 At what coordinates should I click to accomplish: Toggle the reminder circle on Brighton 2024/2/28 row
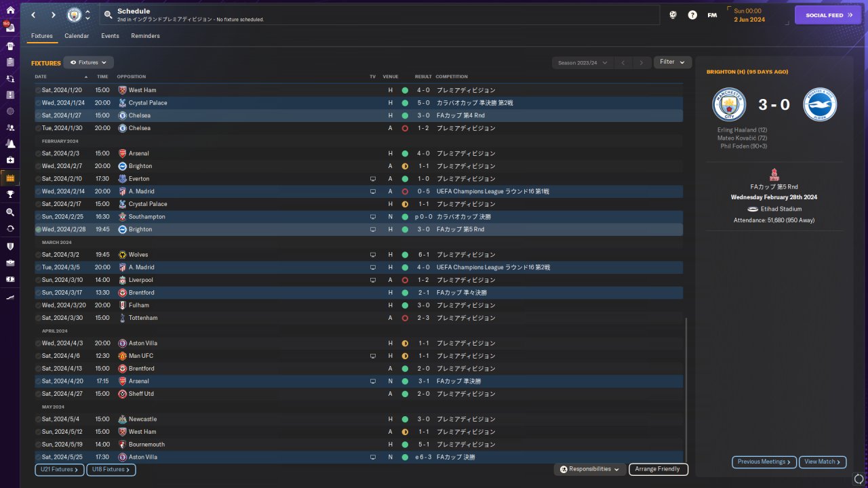tap(39, 230)
